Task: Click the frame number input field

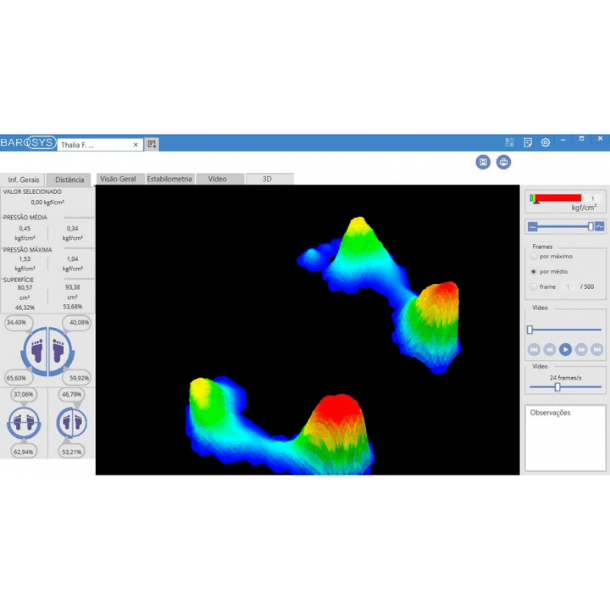Action: tap(571, 287)
